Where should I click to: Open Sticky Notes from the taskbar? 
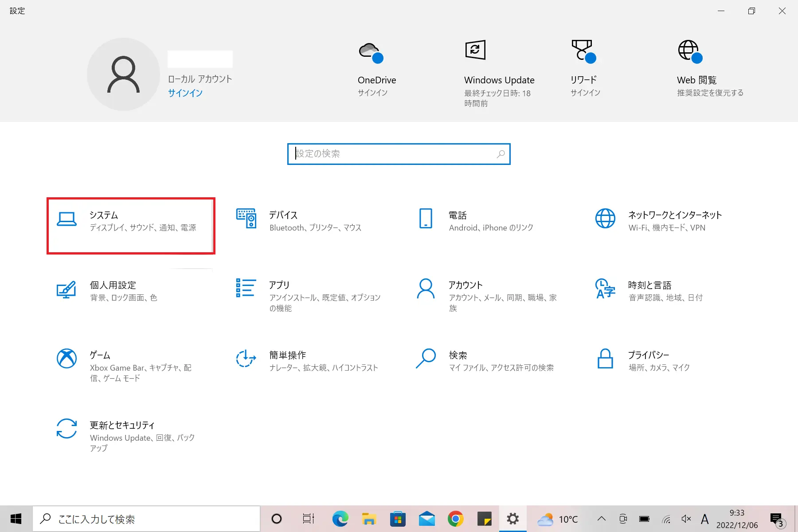pyautogui.click(x=484, y=519)
